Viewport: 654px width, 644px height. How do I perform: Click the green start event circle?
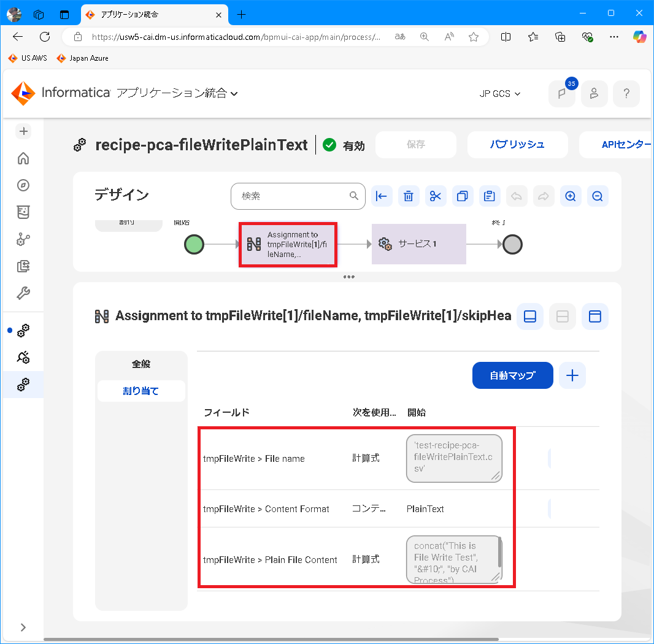(x=194, y=245)
